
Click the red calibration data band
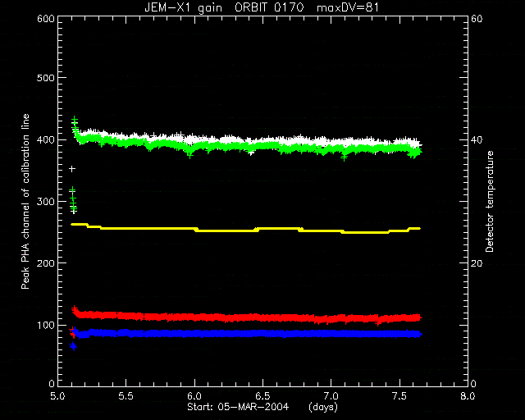coord(248,317)
